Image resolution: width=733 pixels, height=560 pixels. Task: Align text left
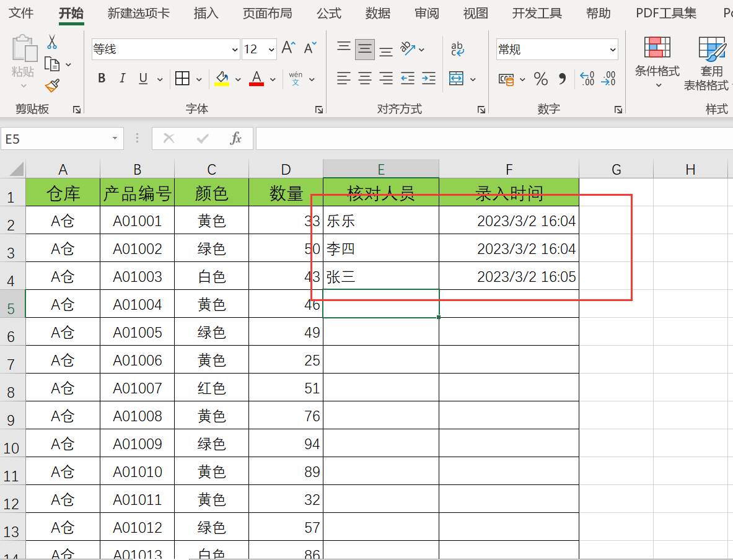(344, 79)
